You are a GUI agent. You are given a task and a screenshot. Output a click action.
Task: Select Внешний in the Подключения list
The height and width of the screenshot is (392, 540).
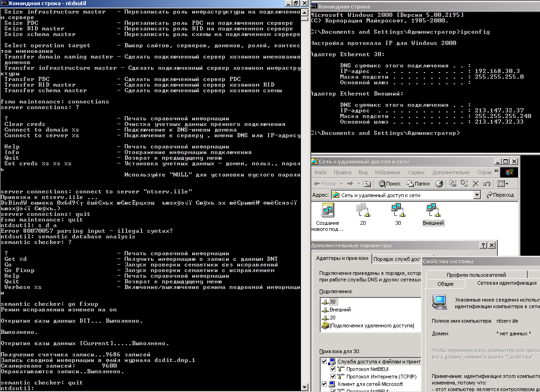[337, 310]
